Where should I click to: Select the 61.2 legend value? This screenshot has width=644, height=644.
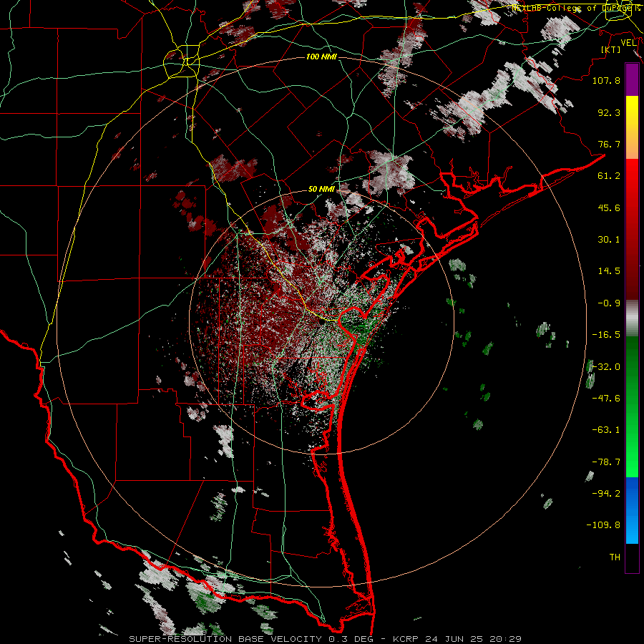click(609, 176)
